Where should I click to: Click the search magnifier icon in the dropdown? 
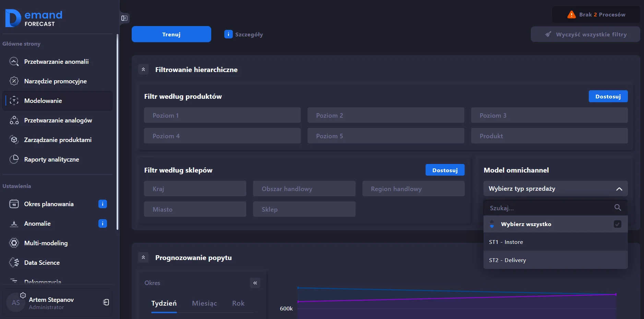tap(618, 208)
